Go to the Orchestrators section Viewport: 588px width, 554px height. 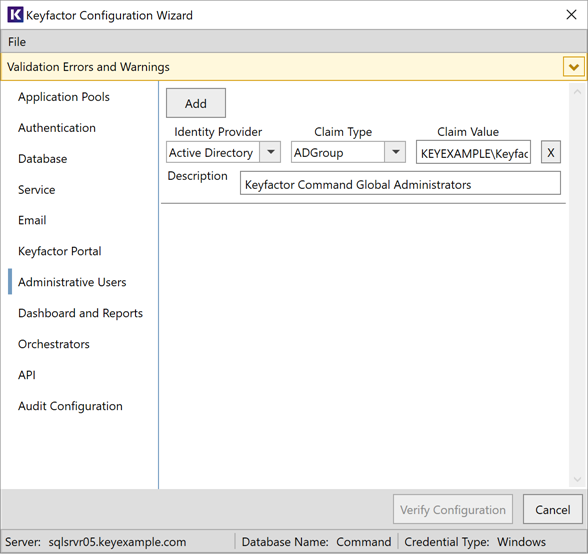pos(54,344)
